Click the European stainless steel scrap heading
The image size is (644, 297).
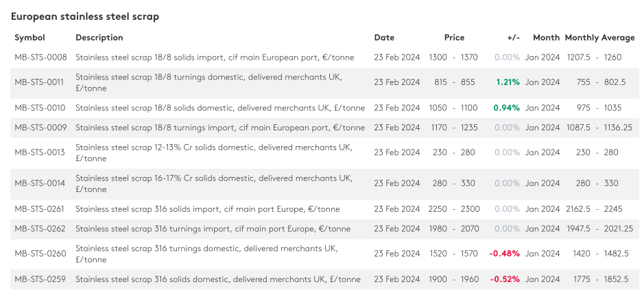(86, 16)
